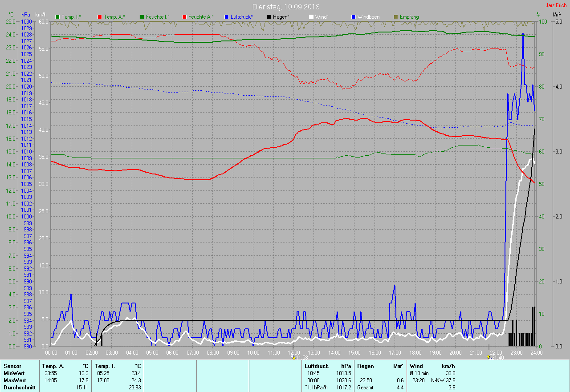Click the Jarz Erich author text
Screen dimensions: 570x392
coord(556,5)
